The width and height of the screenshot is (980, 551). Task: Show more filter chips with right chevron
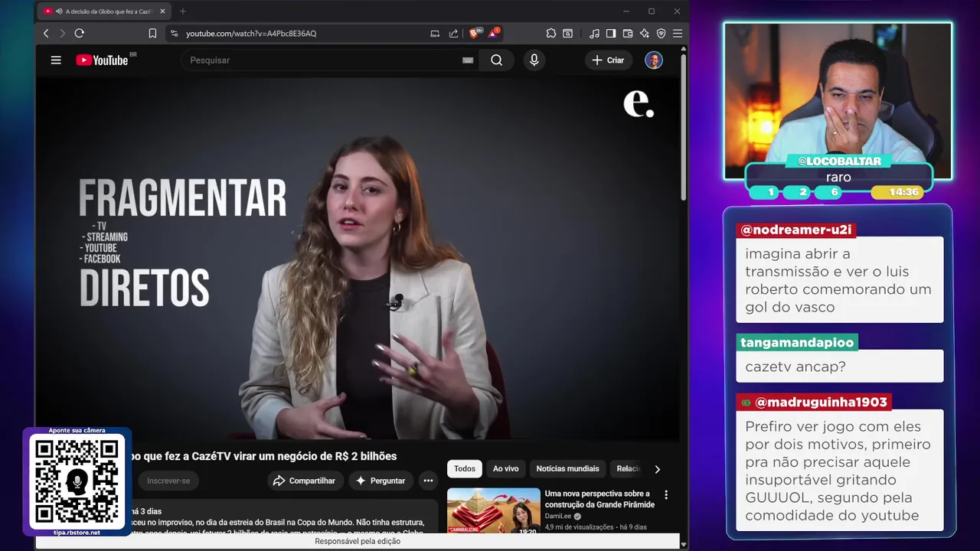(x=657, y=469)
